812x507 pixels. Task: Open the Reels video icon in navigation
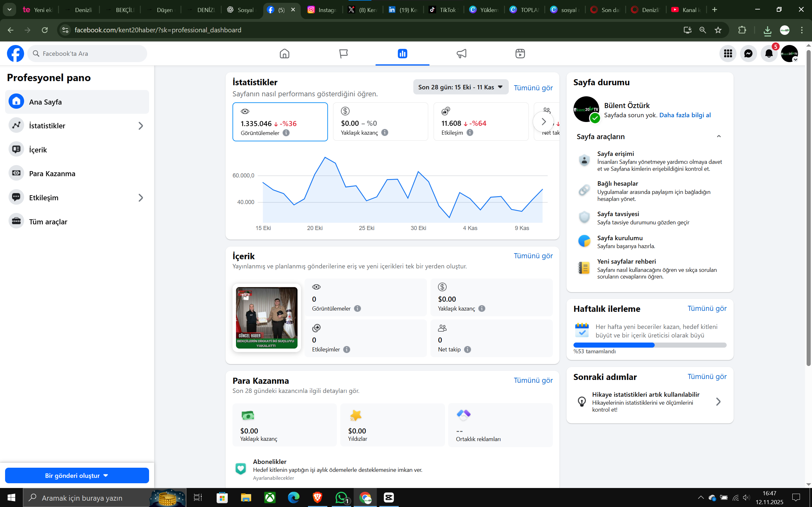(520, 54)
